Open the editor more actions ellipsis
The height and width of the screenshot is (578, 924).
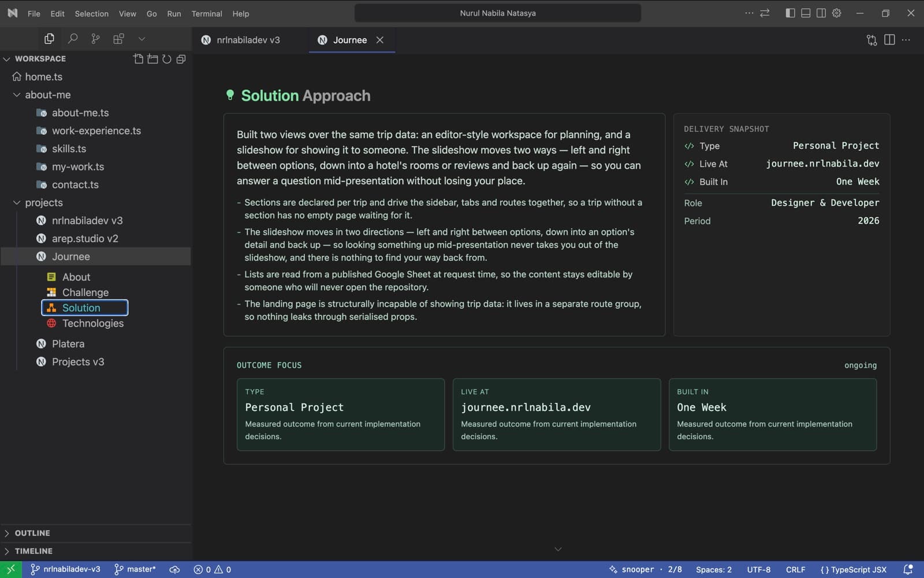click(x=906, y=40)
